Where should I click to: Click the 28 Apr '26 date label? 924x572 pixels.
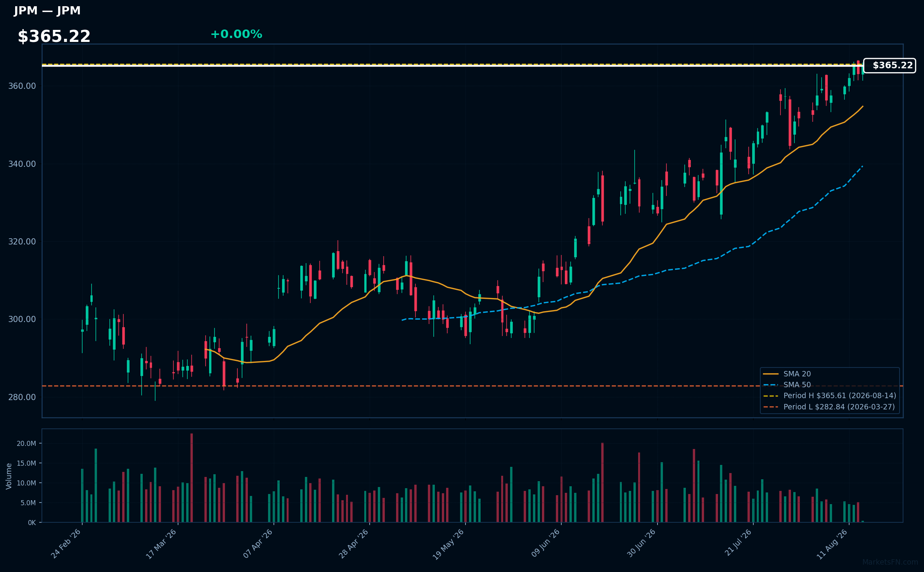(x=354, y=544)
